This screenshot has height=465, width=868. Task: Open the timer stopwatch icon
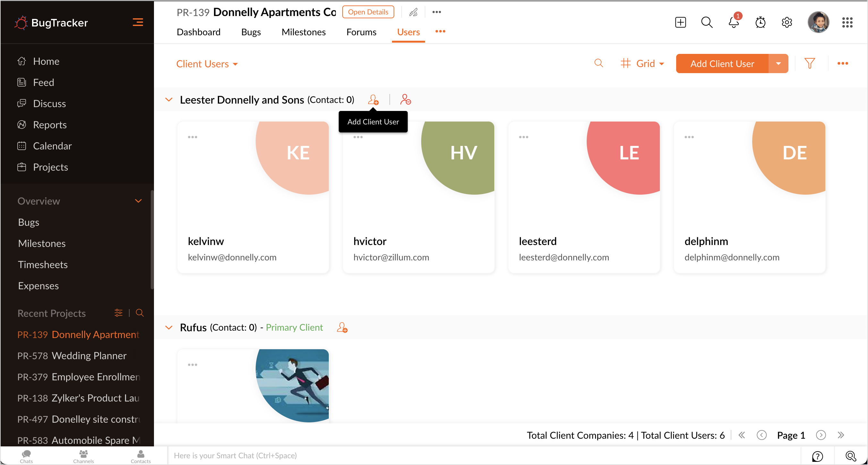pos(760,22)
